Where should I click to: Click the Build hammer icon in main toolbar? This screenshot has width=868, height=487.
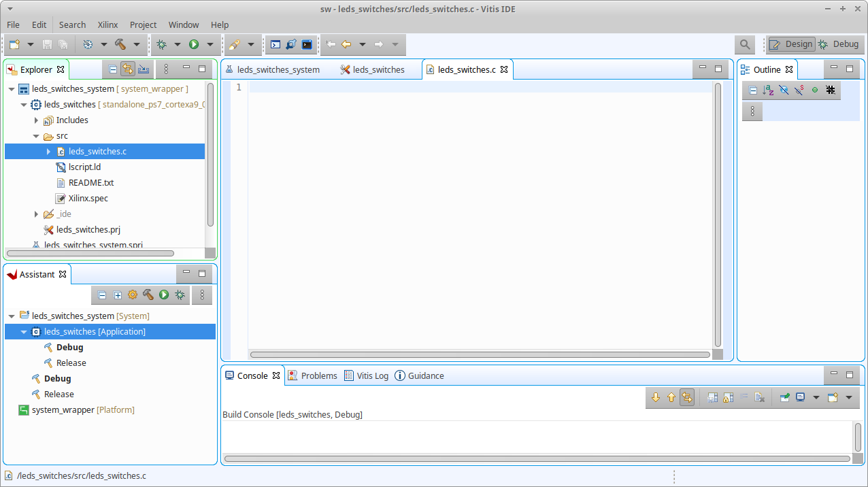120,44
